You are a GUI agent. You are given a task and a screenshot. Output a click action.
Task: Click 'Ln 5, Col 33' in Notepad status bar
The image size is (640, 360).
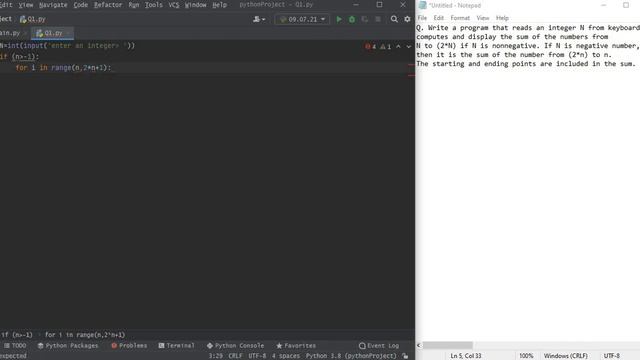tap(466, 356)
